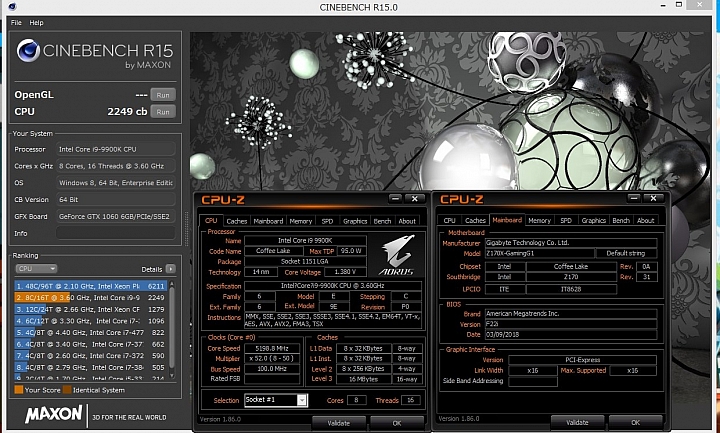Close the right CPU-Z window
The height and width of the screenshot is (433, 720).
(x=653, y=198)
